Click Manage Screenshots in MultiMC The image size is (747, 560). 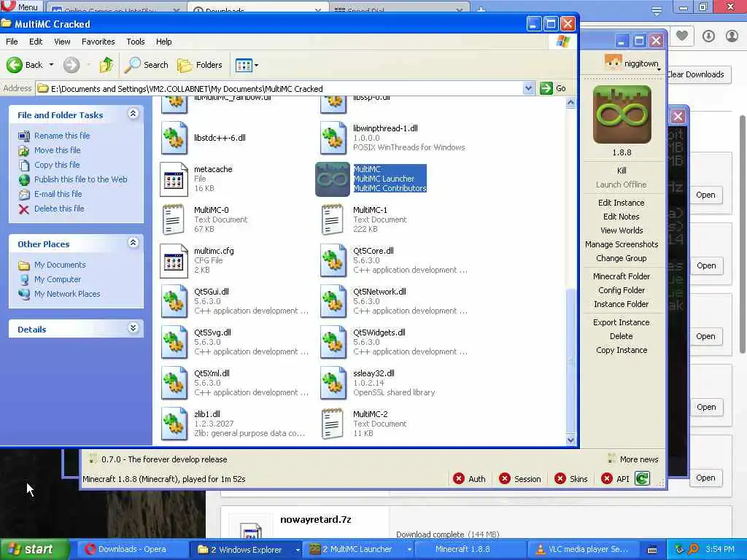(x=622, y=244)
